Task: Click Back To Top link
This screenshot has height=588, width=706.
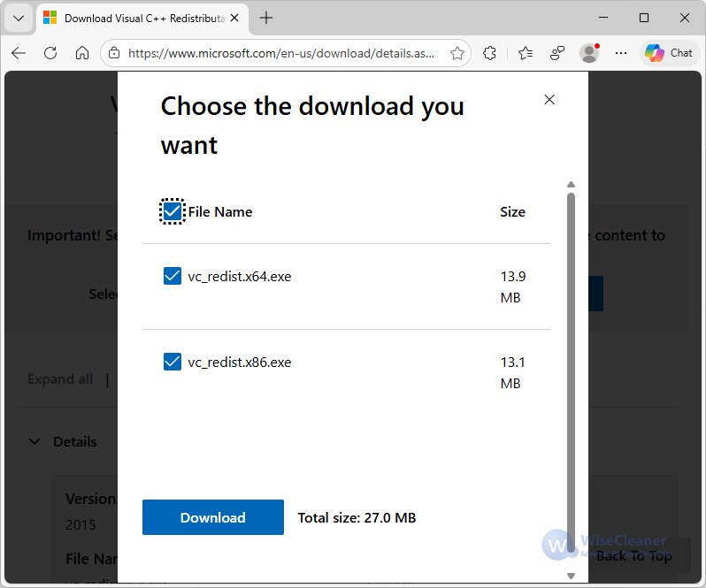Action: [634, 556]
